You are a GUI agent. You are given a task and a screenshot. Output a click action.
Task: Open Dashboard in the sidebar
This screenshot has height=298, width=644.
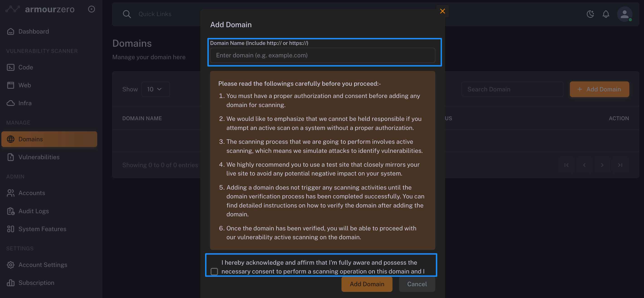point(34,32)
